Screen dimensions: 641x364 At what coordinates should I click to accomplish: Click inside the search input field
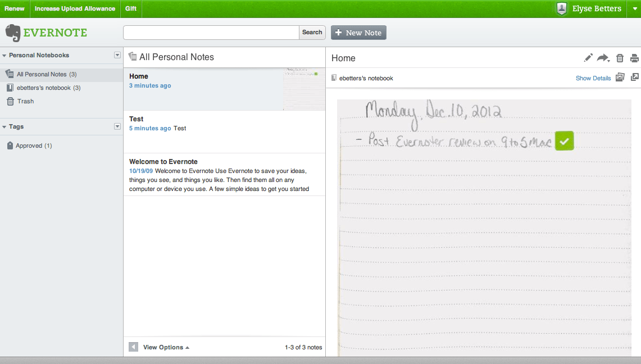211,32
